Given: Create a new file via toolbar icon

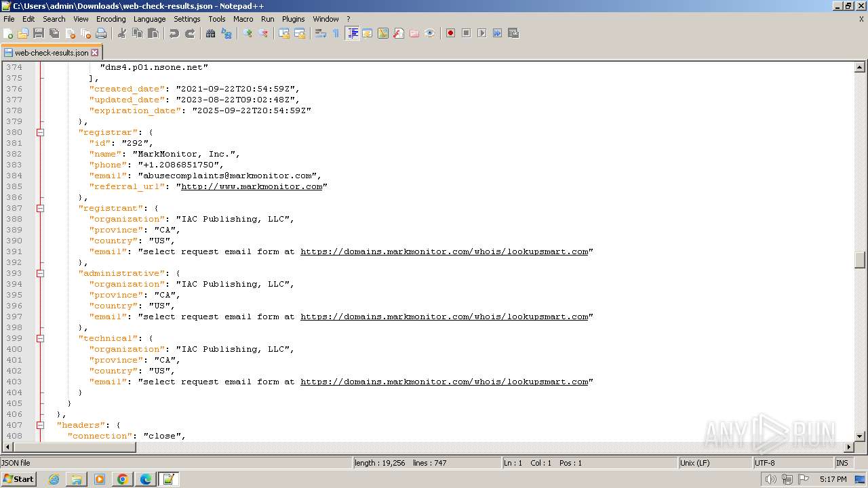Looking at the screenshot, I should [9, 33].
